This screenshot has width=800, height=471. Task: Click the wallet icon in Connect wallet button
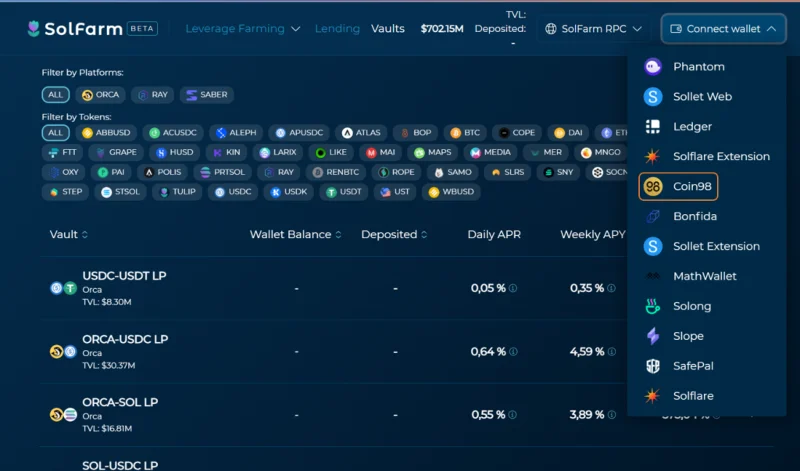[x=676, y=29]
